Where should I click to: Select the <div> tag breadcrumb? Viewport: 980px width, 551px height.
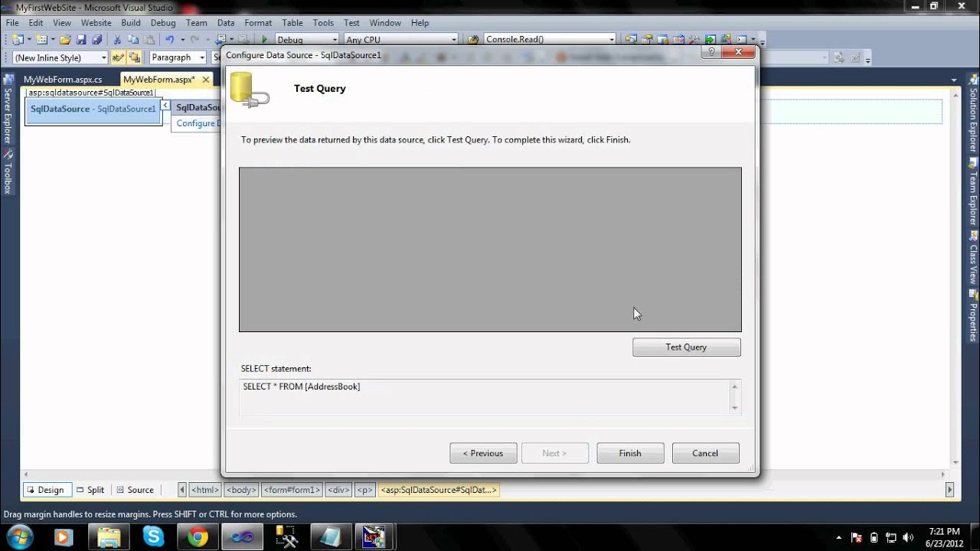tap(338, 490)
